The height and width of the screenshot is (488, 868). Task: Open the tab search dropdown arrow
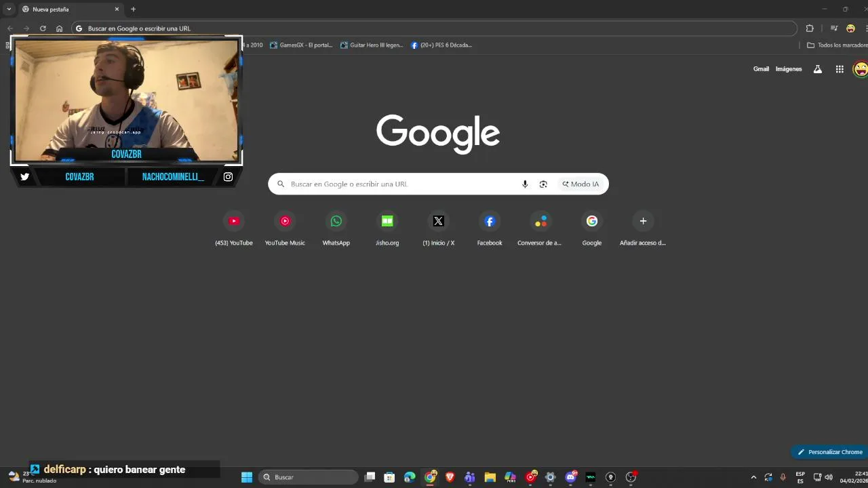click(9, 9)
